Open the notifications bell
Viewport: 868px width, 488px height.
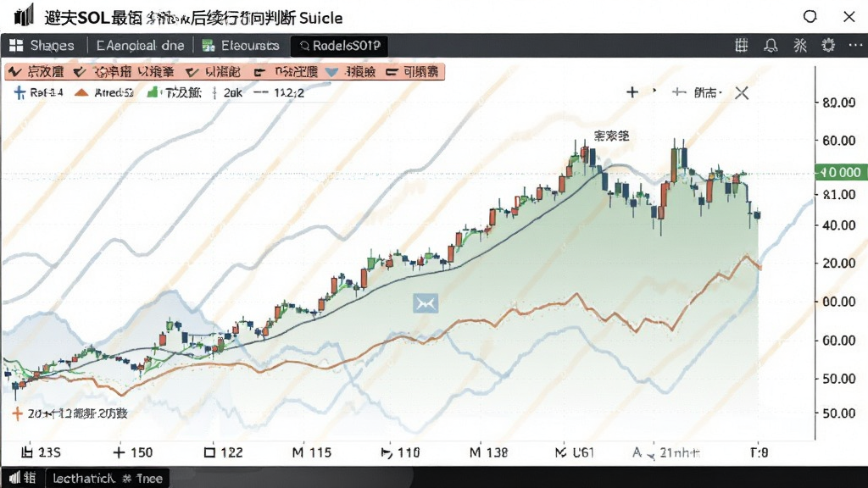[771, 46]
